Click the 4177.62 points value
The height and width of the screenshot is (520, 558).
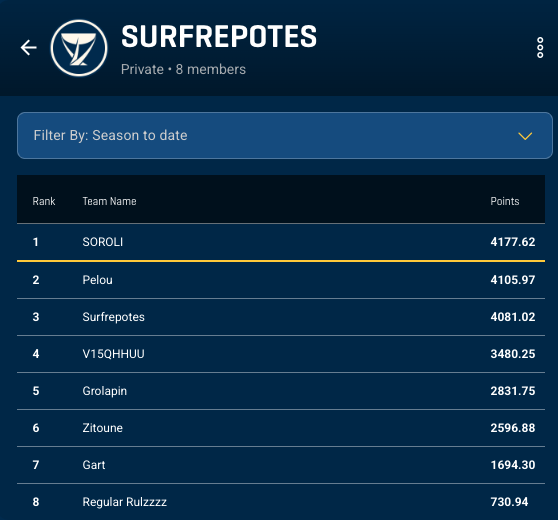click(512, 242)
